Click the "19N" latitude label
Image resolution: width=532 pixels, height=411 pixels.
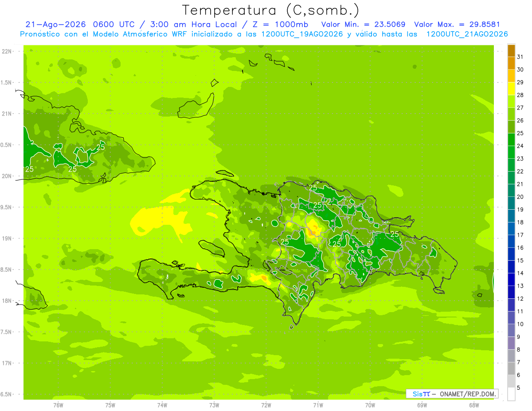tap(7, 239)
